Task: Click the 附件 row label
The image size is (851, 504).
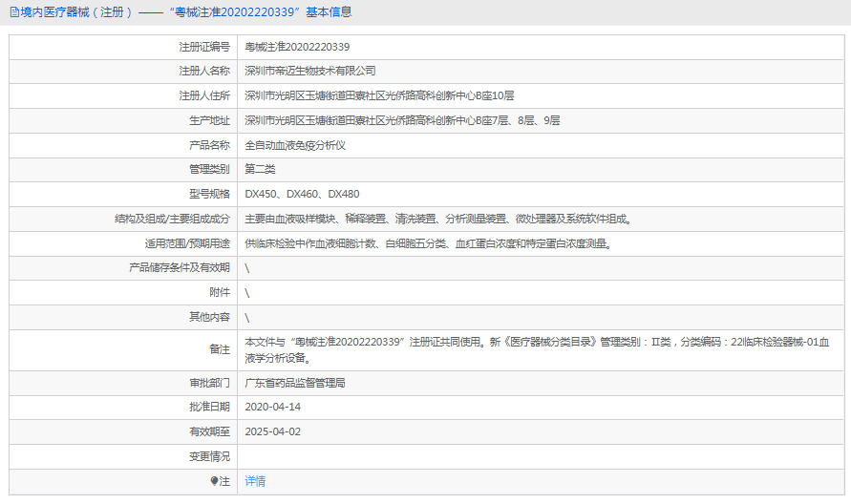Action: (x=220, y=293)
